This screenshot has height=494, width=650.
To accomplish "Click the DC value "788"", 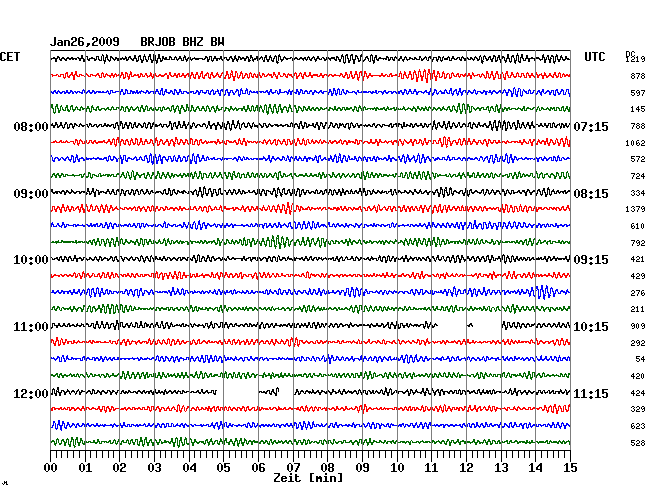I will pos(638,126).
